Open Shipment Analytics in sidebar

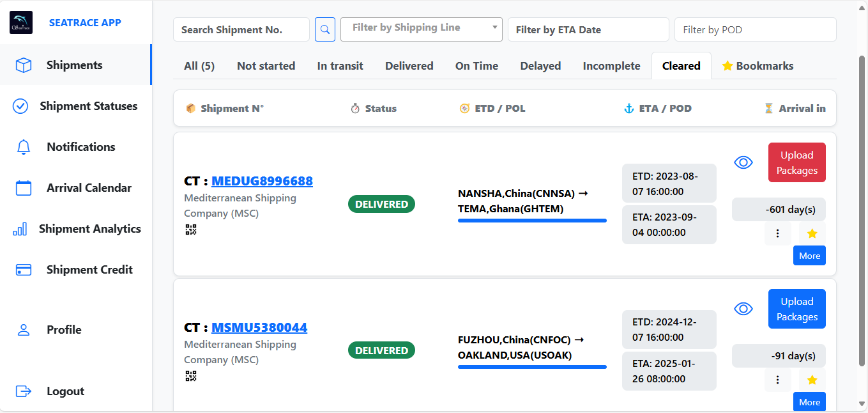click(89, 229)
